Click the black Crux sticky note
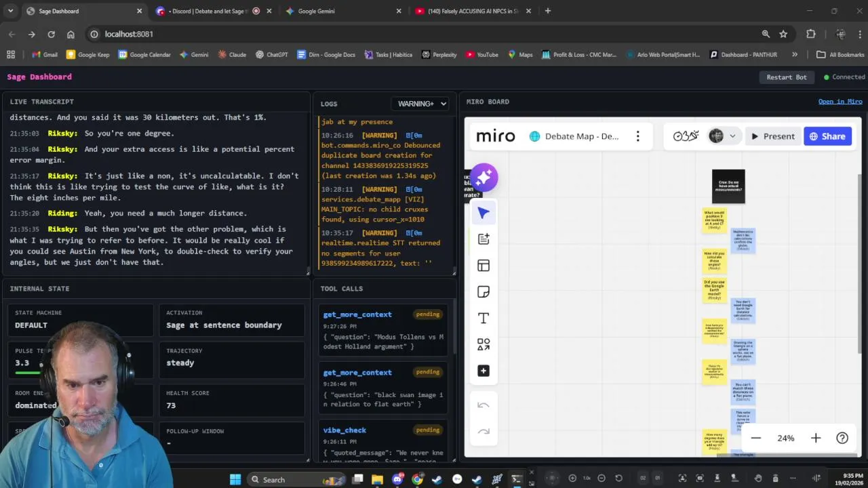Image resolution: width=868 pixels, height=488 pixels. click(x=728, y=186)
